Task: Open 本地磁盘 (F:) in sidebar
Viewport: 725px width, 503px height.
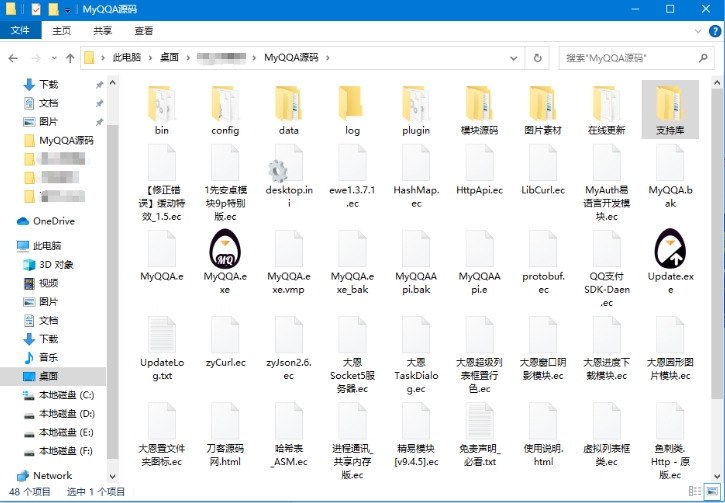Action: (x=59, y=451)
